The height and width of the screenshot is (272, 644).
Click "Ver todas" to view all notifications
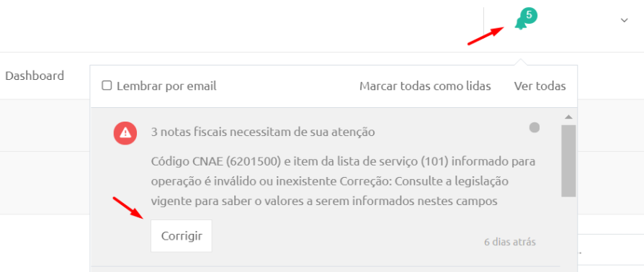[540, 86]
